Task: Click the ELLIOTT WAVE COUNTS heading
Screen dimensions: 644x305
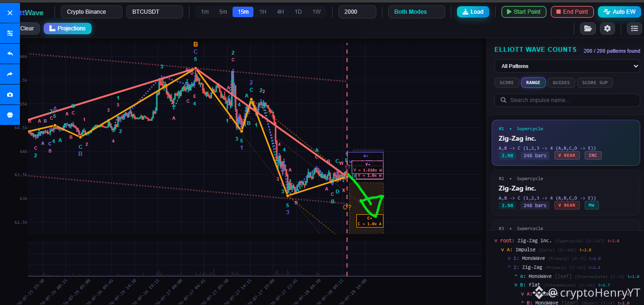Action: click(535, 49)
